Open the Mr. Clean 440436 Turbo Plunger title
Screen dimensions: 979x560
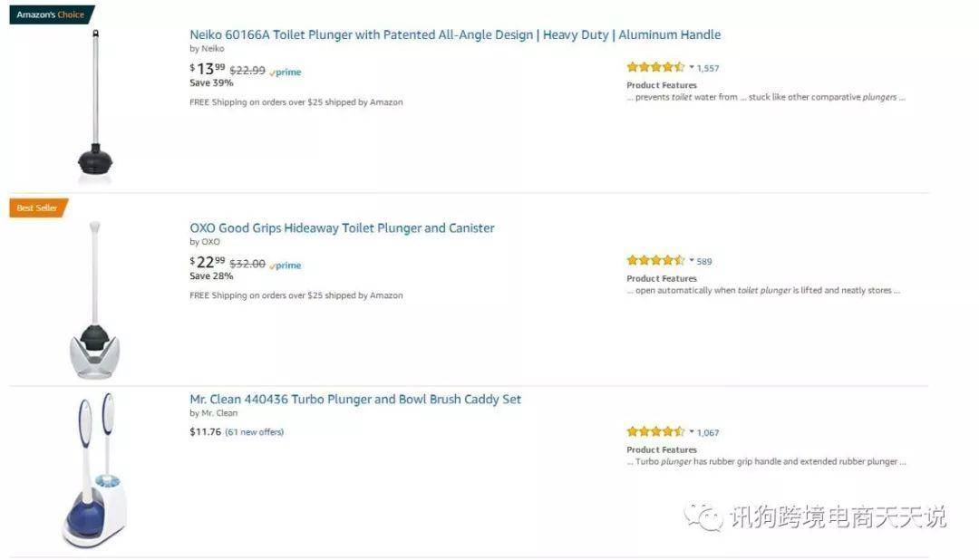point(355,399)
